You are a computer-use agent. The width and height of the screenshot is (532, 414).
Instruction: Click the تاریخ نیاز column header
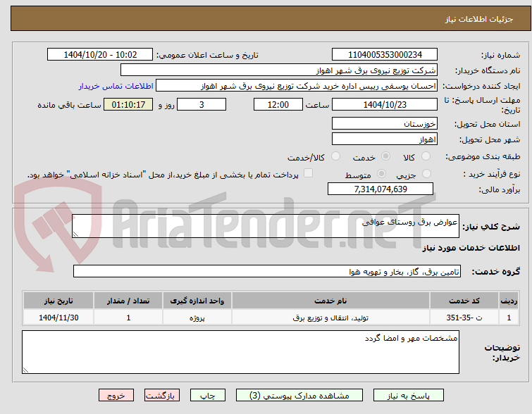pos(58,301)
